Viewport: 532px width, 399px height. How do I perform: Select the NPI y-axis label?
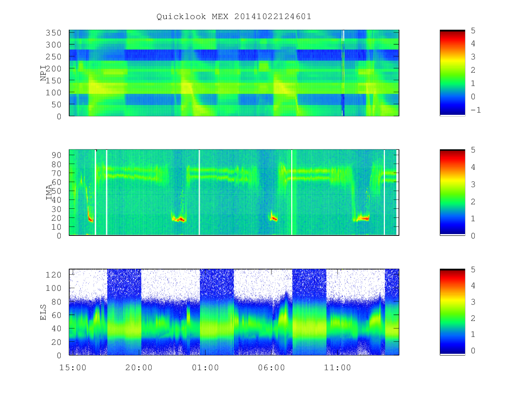43,74
